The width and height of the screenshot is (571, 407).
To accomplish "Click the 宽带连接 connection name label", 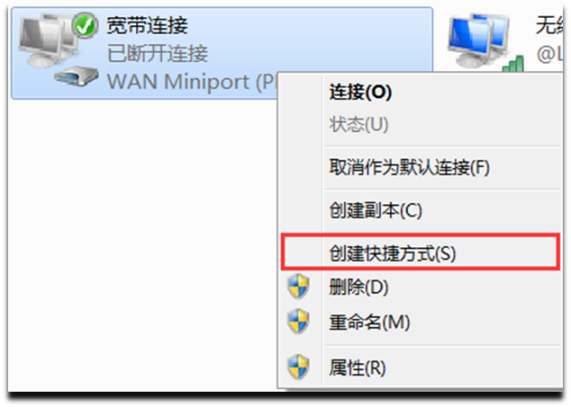I will pos(147,25).
